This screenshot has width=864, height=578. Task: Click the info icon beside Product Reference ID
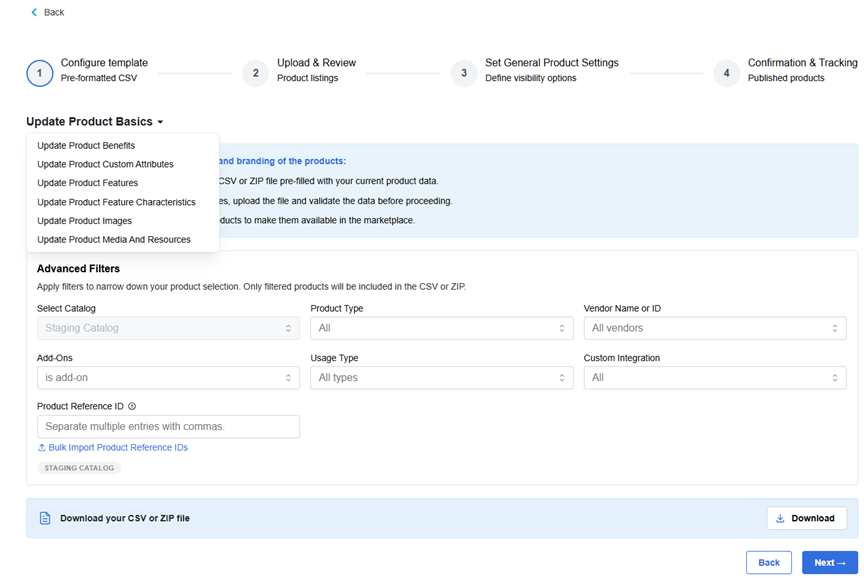pos(132,406)
